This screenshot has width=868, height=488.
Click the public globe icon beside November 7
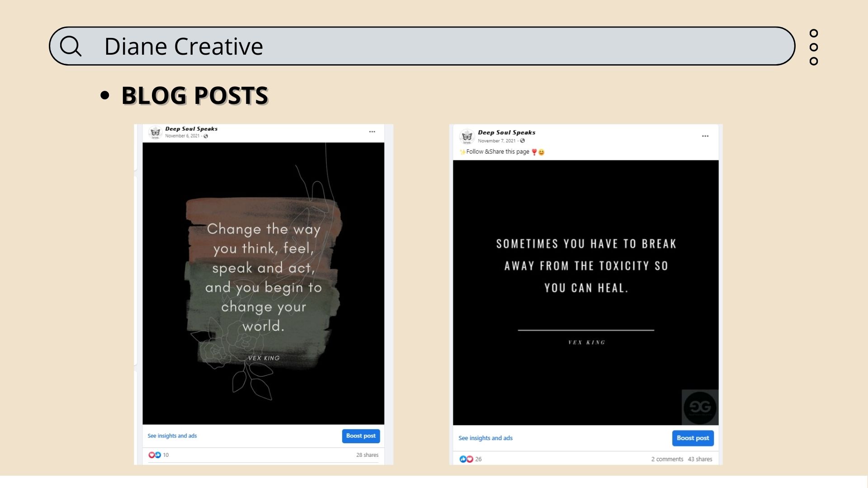[x=523, y=141]
